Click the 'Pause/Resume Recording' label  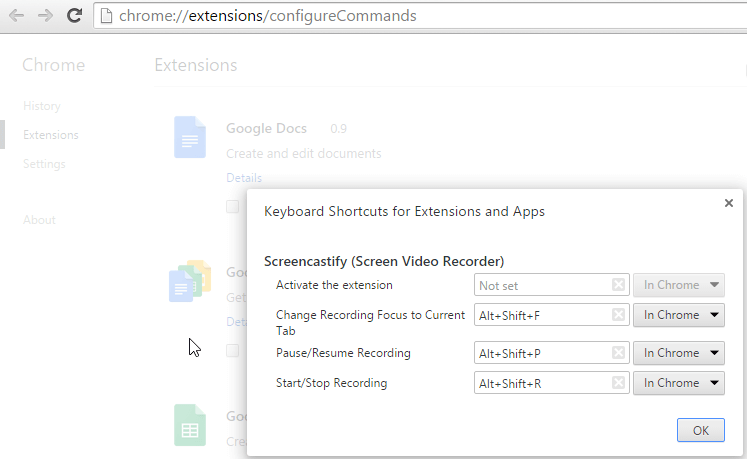(343, 353)
